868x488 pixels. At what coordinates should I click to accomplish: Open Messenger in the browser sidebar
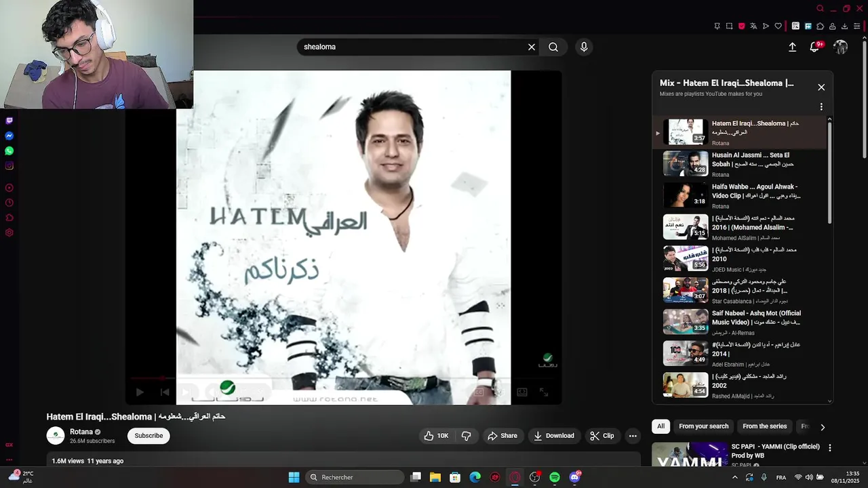click(9, 136)
